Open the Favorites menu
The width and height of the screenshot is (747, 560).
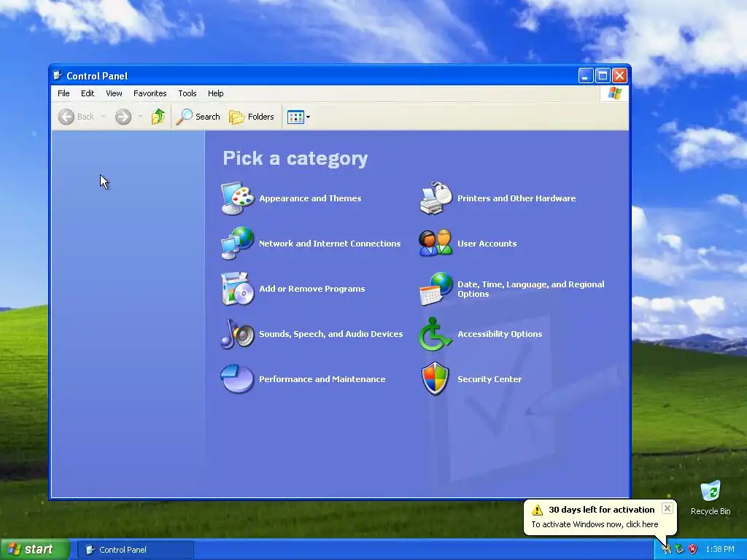(x=150, y=93)
